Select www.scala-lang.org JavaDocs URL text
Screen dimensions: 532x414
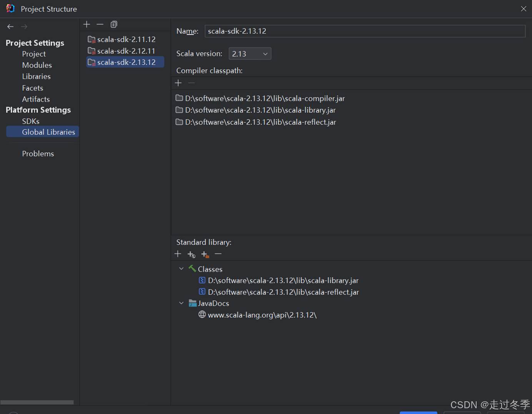click(262, 315)
